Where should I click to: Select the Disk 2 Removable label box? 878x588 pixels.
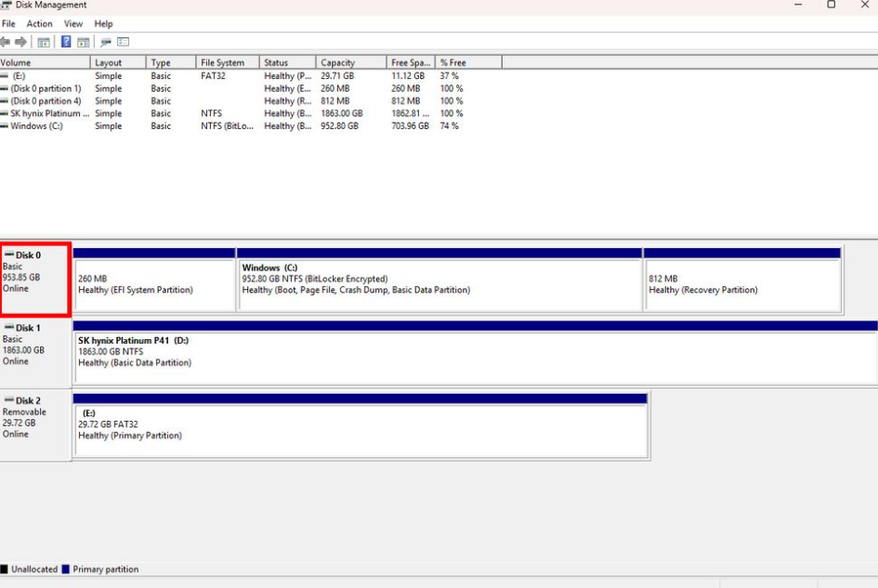pyautogui.click(x=34, y=425)
